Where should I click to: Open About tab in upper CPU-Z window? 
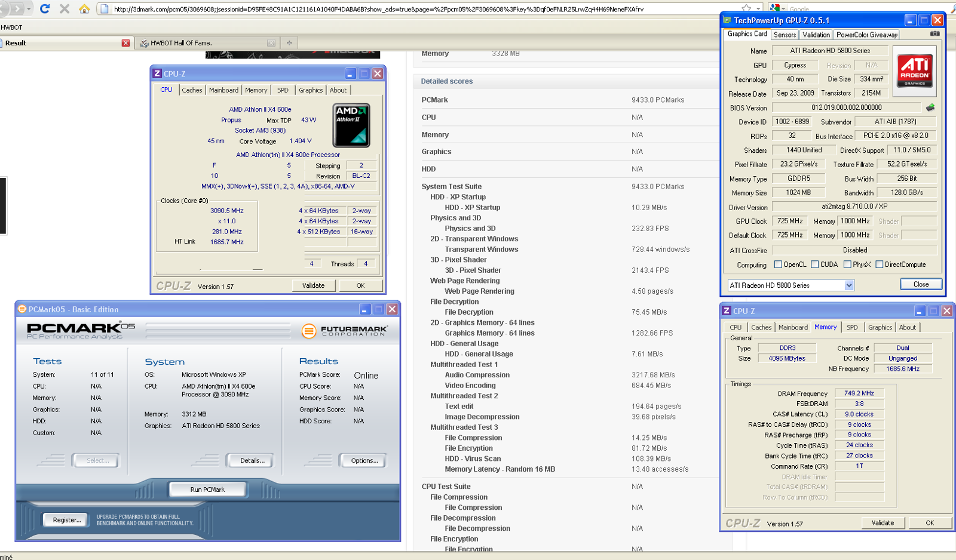pos(338,90)
